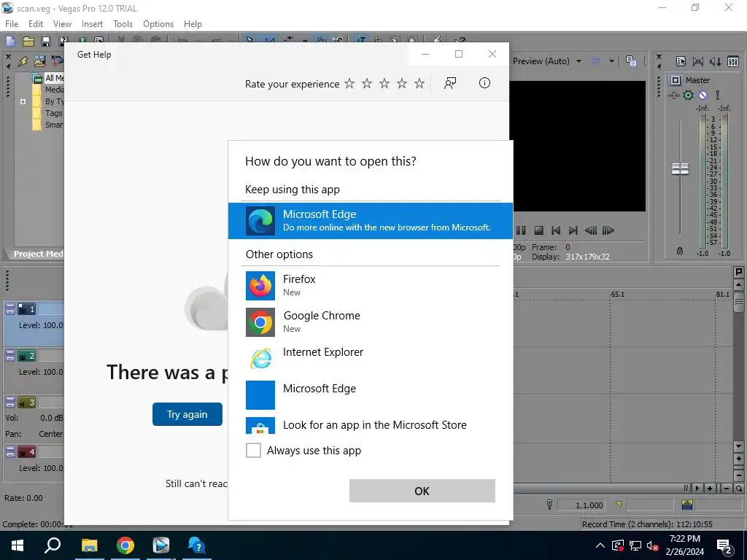Screen dimensions: 747x560
Task: Click the Master volume fader handle
Action: coord(680,168)
